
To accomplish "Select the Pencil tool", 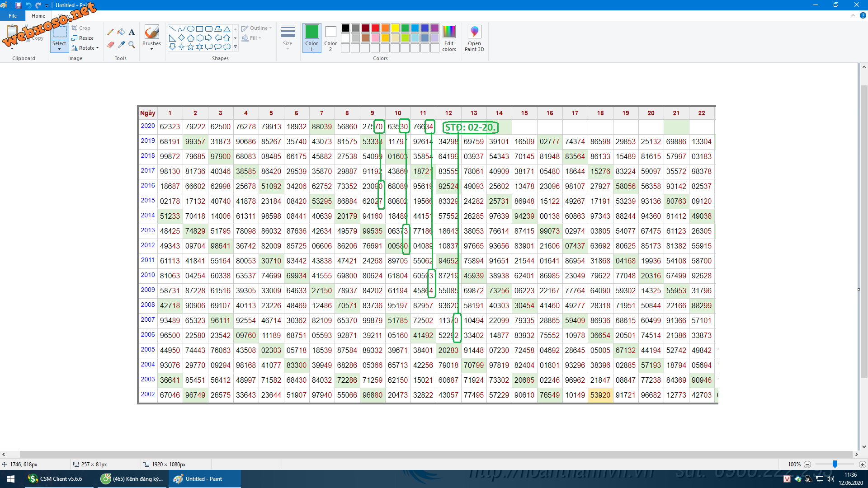I will (x=110, y=32).
